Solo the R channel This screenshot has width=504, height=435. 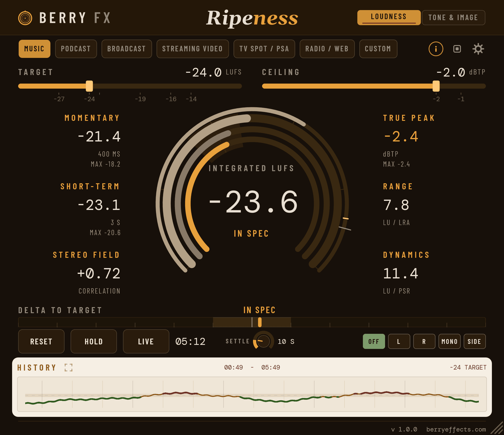[424, 341]
